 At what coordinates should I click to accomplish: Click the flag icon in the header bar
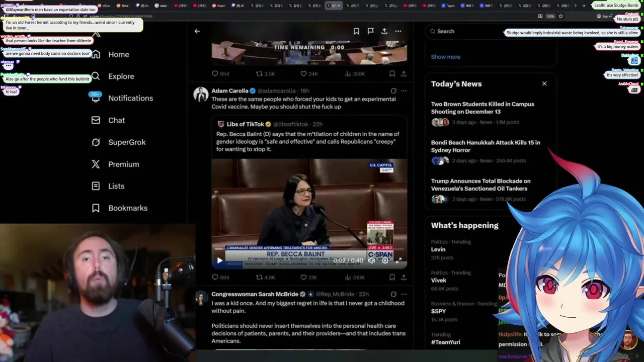click(x=370, y=31)
